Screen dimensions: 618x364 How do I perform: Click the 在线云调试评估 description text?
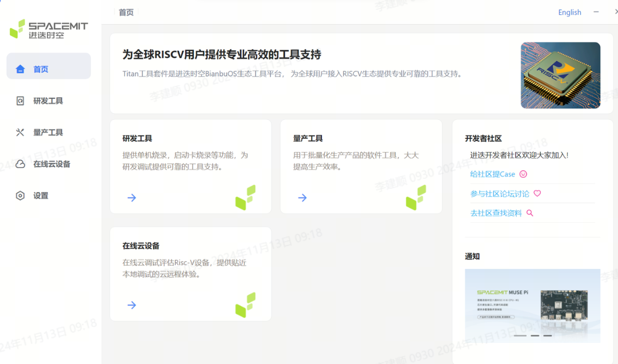click(185, 268)
